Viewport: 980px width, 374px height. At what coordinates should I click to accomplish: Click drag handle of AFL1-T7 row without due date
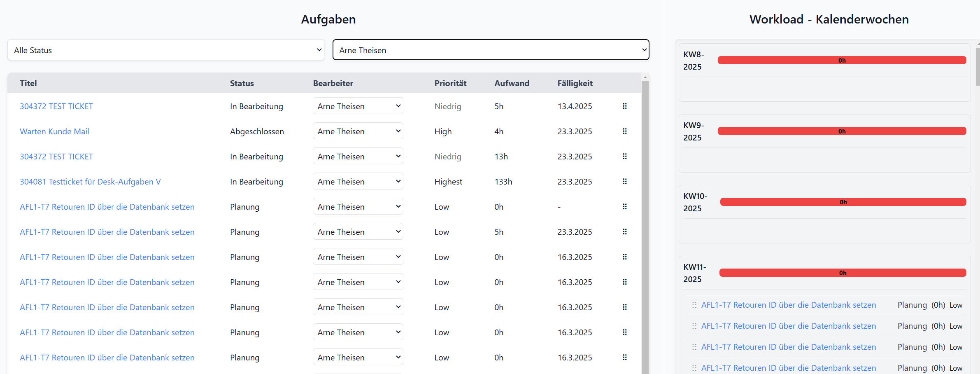[624, 207]
